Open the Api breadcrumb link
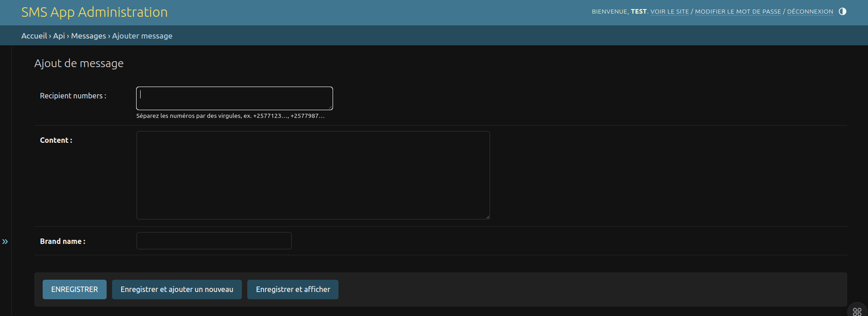Image resolution: width=868 pixels, height=316 pixels. (59, 36)
